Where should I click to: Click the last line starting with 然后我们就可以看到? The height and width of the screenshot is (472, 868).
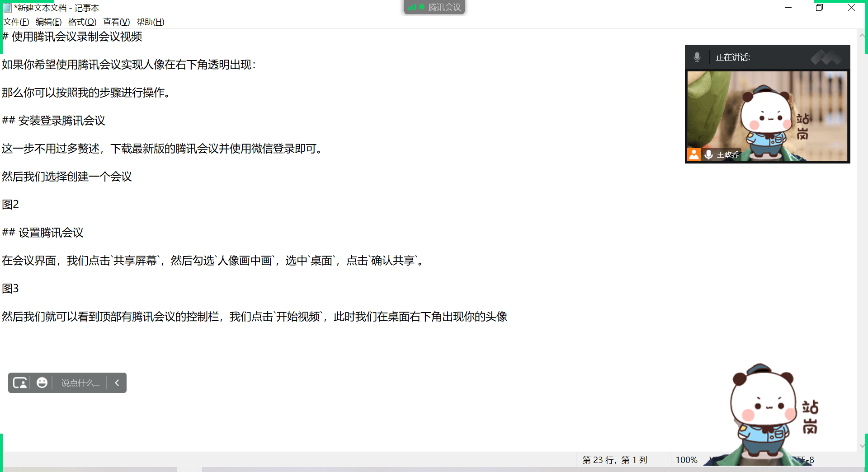coord(255,317)
